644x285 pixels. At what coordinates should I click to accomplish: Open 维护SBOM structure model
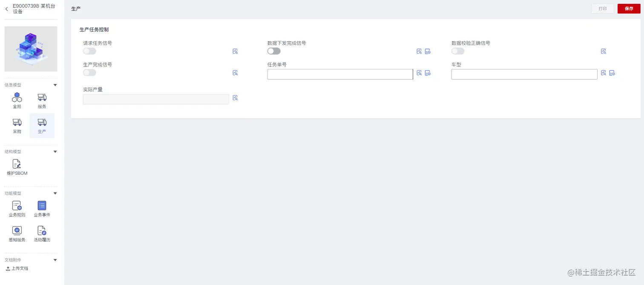coord(17,164)
